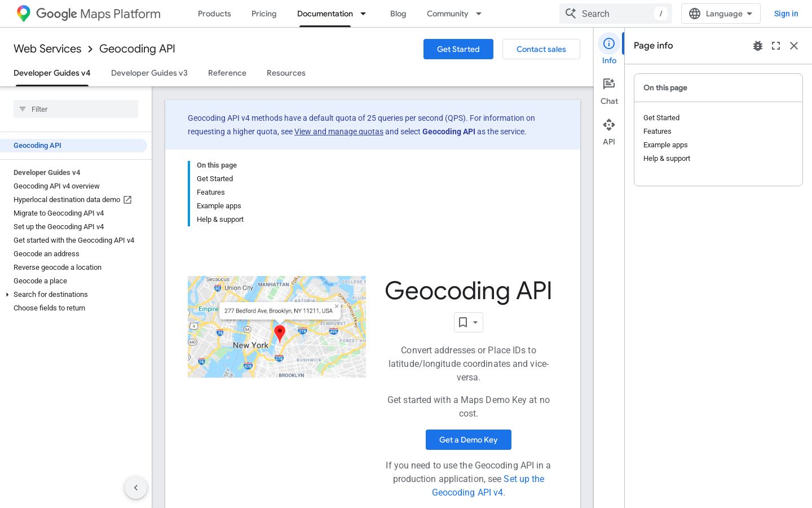This screenshot has width=812, height=508.
Task: Open Geocode an address
Action: coord(46,254)
